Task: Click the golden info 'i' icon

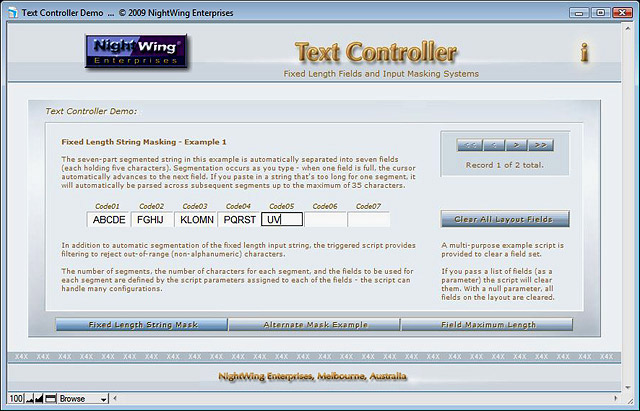Action: pyautogui.click(x=584, y=53)
